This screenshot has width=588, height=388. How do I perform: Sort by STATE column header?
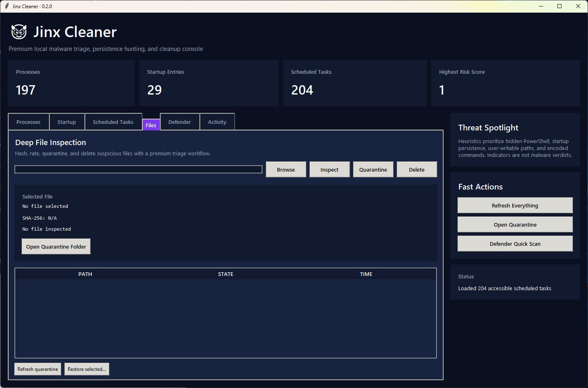pyautogui.click(x=225, y=274)
